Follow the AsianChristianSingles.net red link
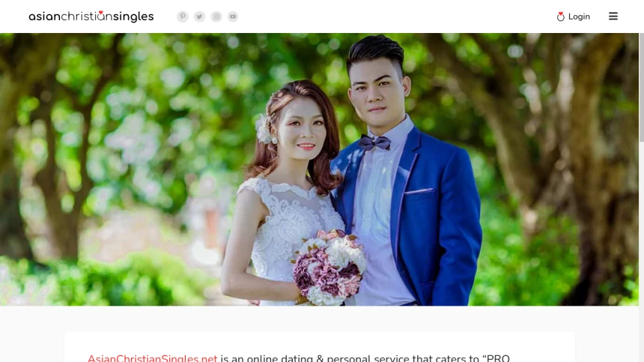 pyautogui.click(x=152, y=358)
